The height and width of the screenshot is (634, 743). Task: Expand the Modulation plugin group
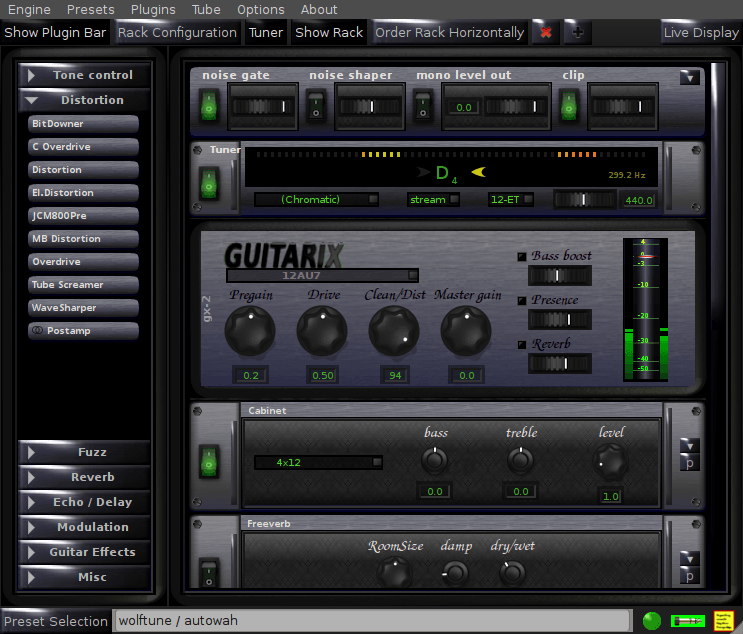[84, 527]
